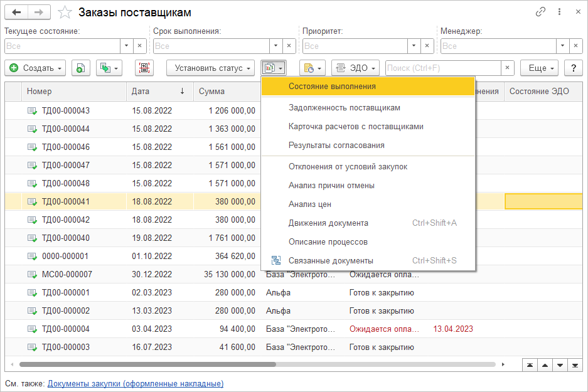Click the Создать button

tap(35, 68)
